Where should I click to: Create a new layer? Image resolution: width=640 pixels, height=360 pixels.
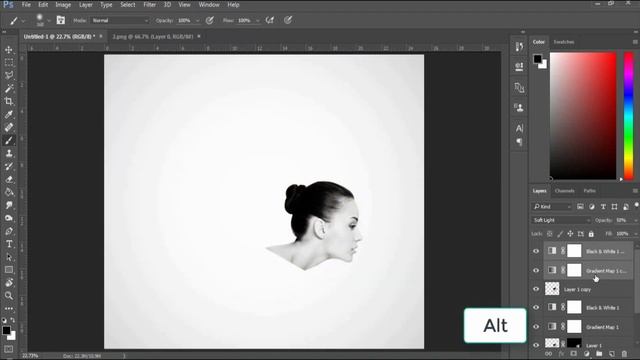click(x=611, y=354)
